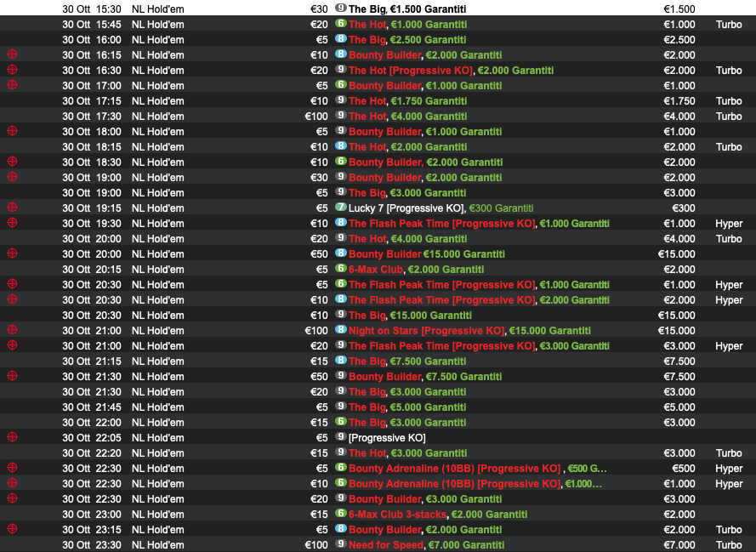Open Night on Stars [Progressive KO] tournament
Screen dimensions: 756x552
[469, 331]
